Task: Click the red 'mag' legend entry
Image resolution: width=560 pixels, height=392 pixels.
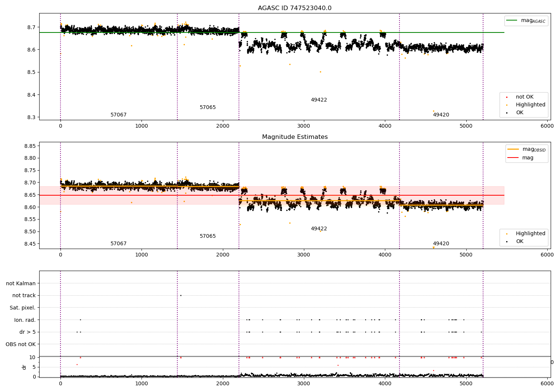Action: click(x=520, y=158)
